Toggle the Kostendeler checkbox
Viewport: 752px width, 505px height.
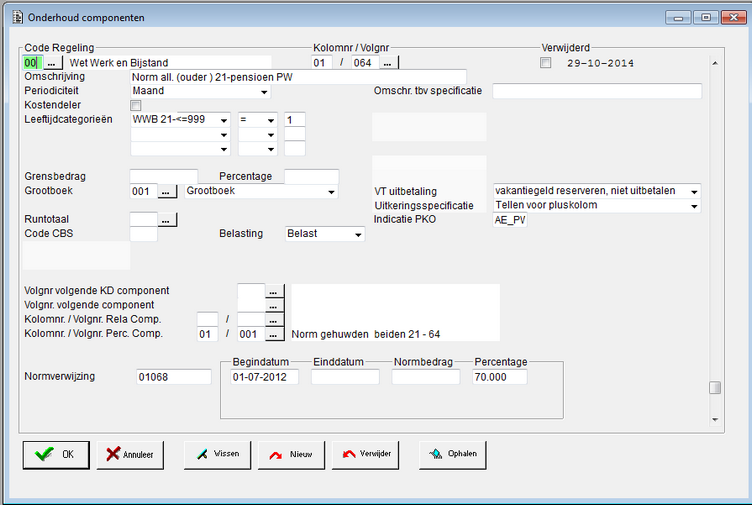(x=136, y=105)
